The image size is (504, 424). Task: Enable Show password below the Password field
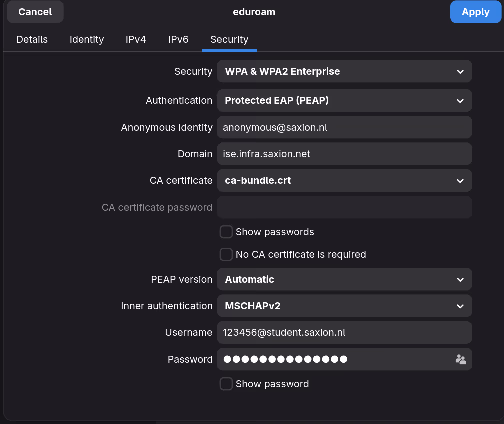(x=226, y=384)
